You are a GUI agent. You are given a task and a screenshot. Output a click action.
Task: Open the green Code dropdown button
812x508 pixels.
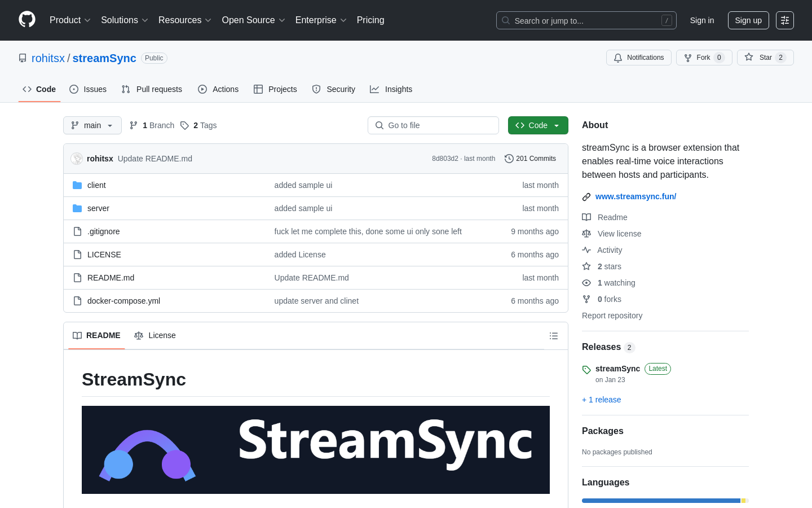(x=538, y=125)
